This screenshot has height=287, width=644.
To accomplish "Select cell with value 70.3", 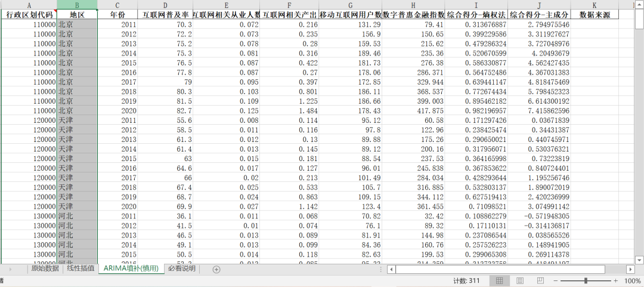I will point(165,24).
